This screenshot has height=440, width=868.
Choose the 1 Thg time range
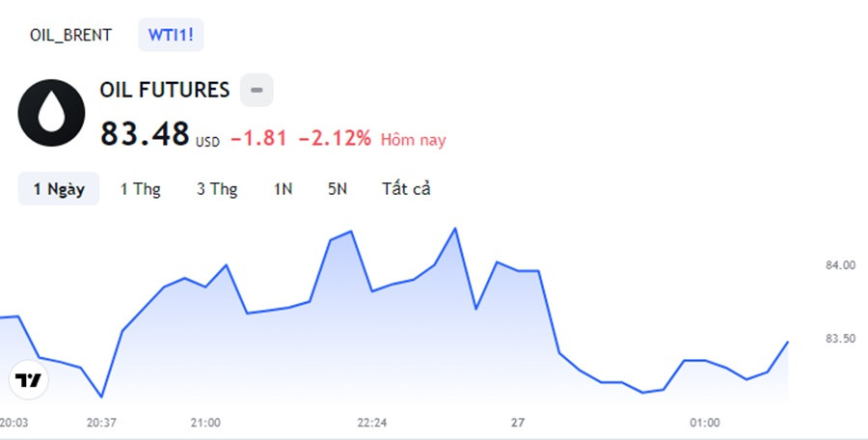click(140, 189)
